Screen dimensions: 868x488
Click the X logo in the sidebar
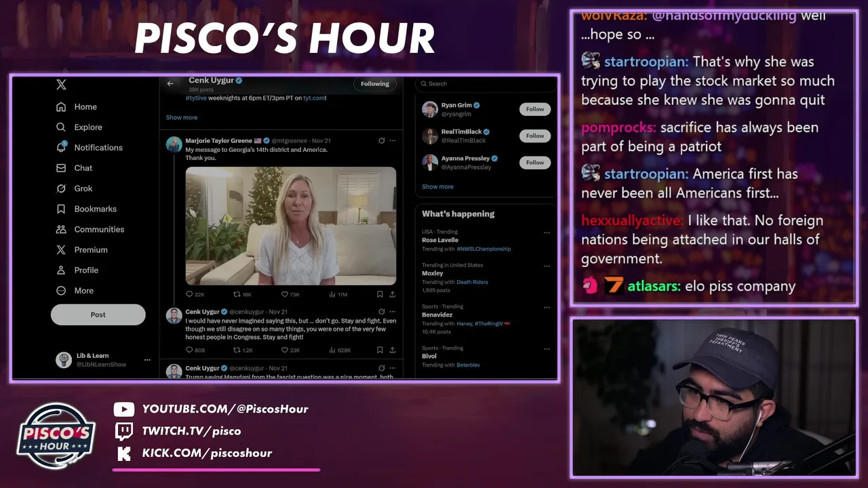[61, 85]
